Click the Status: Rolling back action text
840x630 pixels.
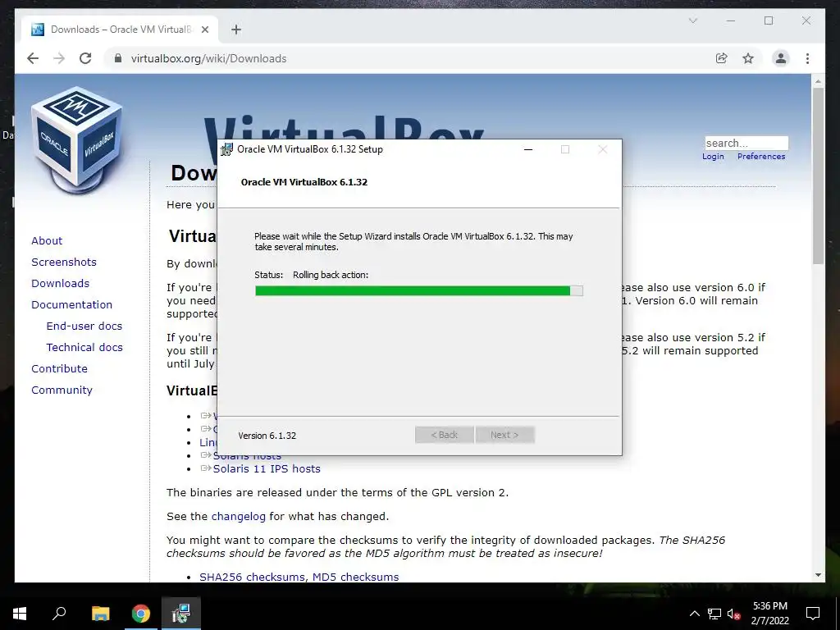311,275
